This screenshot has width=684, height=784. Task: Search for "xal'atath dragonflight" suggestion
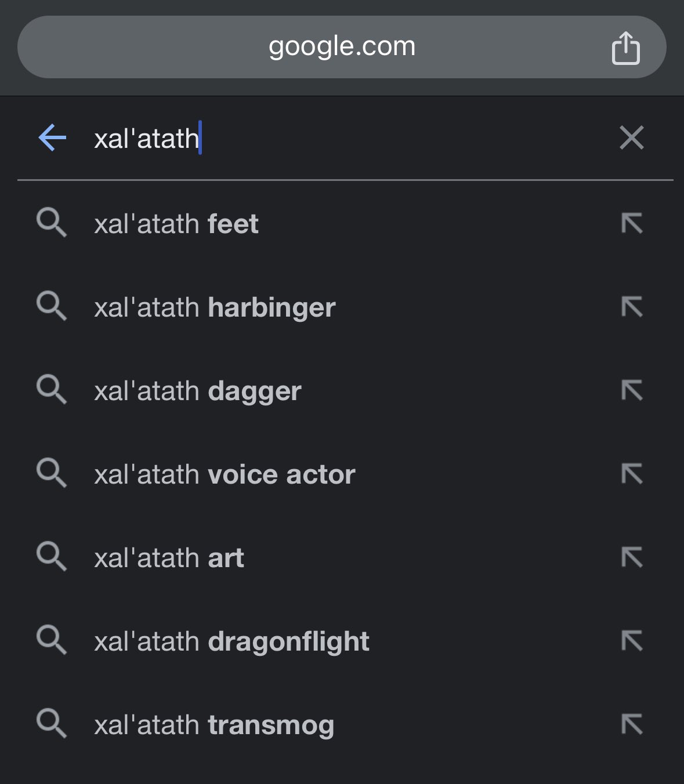[231, 642]
